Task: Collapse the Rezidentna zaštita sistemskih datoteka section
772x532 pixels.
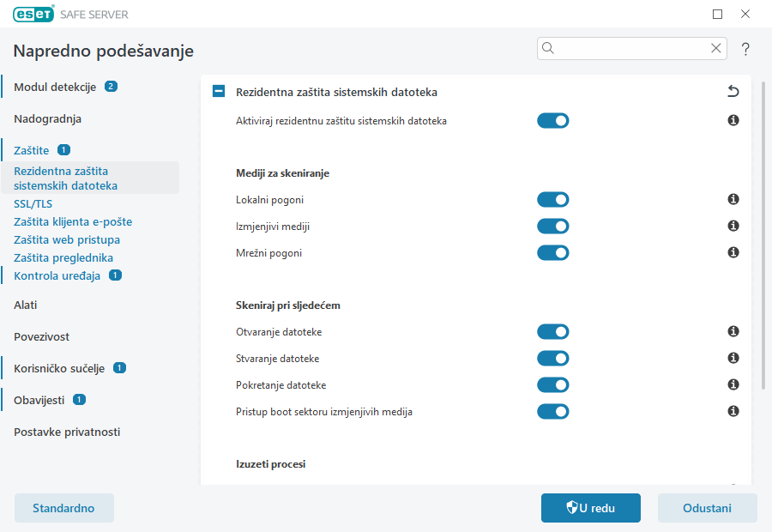Action: [218, 90]
